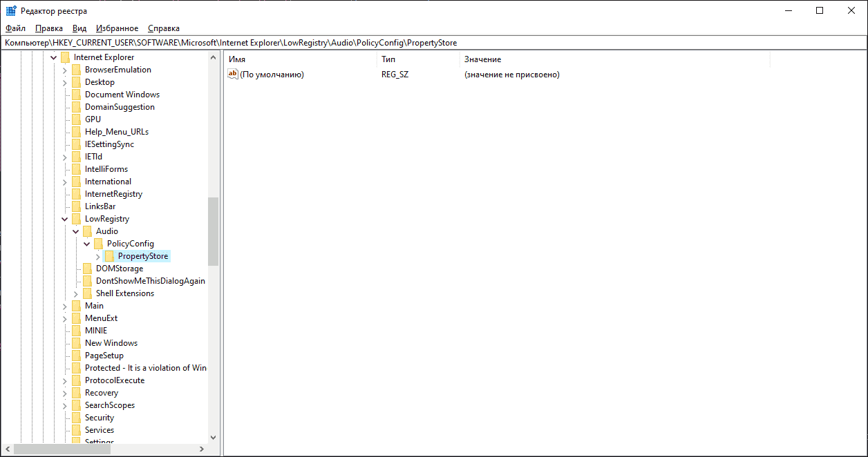Click the Recovery folder icon
Viewport: 868px width, 457px height.
tap(76, 393)
